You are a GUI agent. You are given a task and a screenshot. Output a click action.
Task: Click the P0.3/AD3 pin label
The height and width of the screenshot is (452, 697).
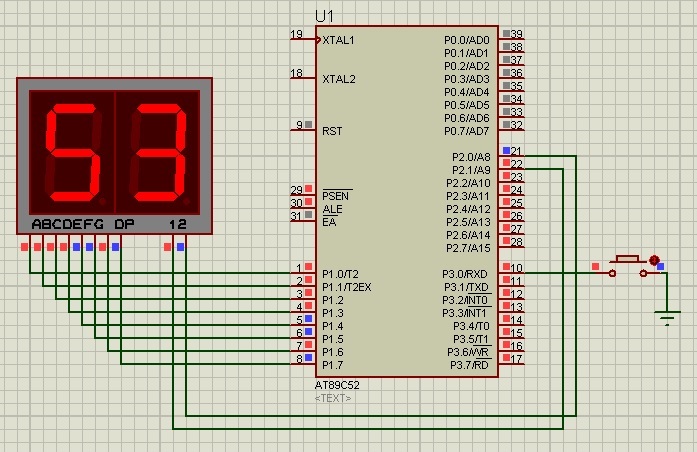467,79
